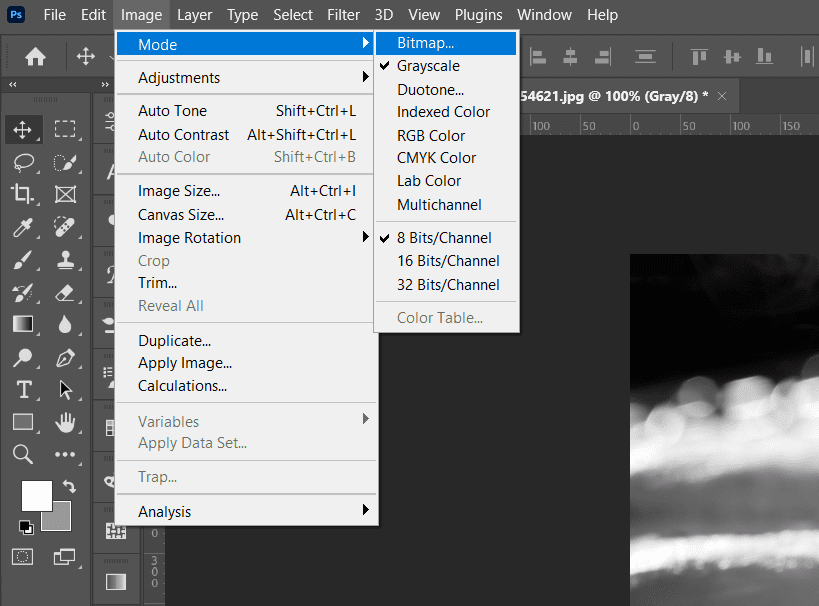Click Auto Tone command
This screenshot has height=606, width=819.
pyautogui.click(x=244, y=111)
